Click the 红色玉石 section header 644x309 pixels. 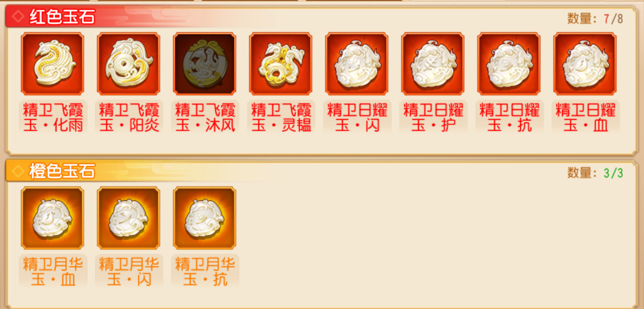[x=63, y=17]
